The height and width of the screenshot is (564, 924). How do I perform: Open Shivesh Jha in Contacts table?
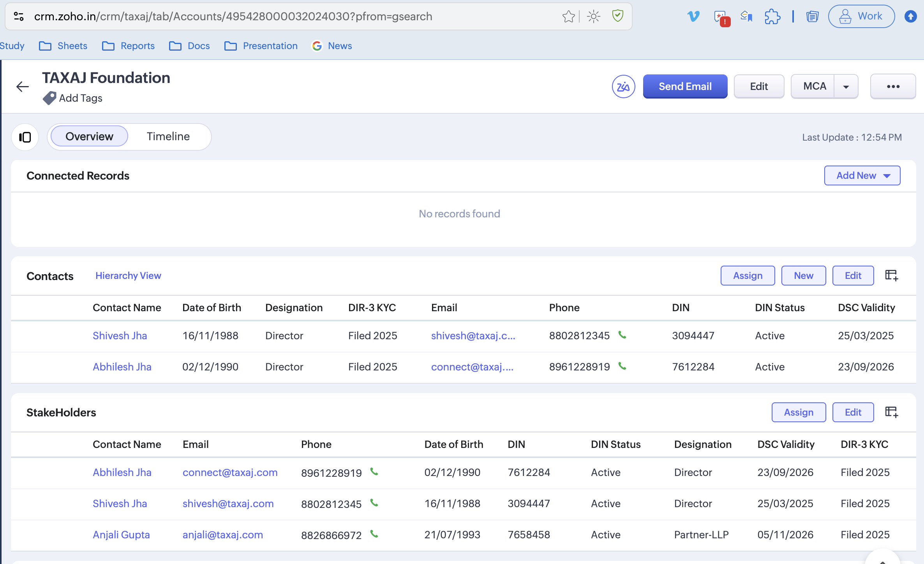[x=120, y=336]
